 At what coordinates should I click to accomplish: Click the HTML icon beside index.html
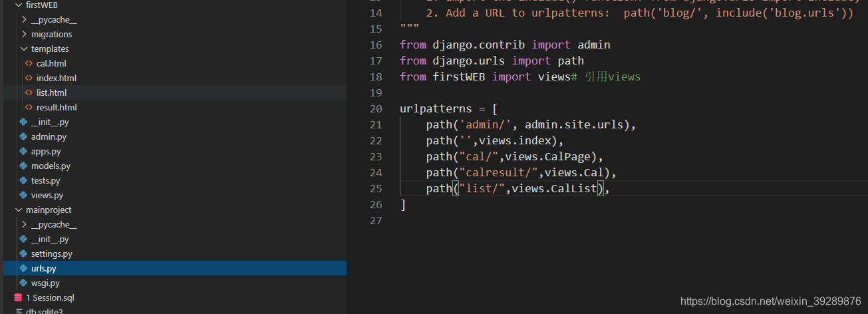29,78
